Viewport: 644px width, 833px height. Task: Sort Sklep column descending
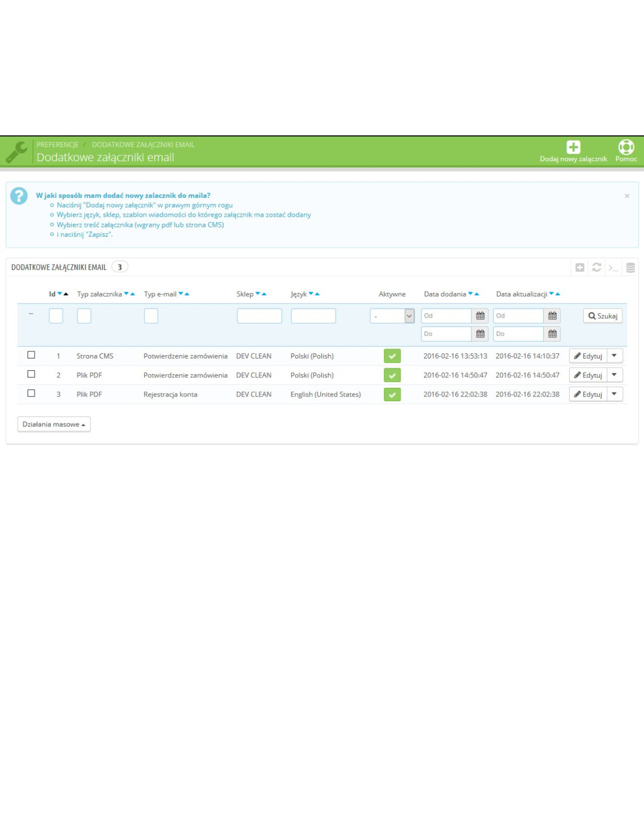pos(258,294)
